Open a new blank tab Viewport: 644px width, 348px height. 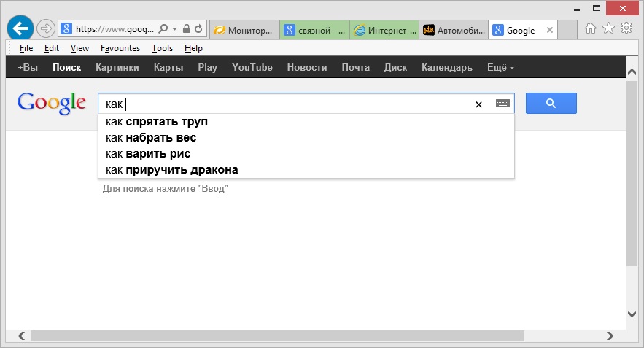click(x=567, y=30)
